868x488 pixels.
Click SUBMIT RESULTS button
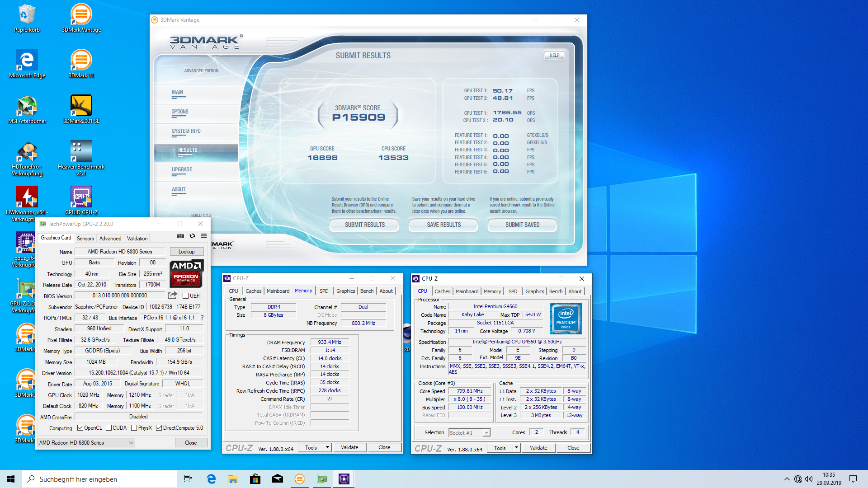pyautogui.click(x=364, y=225)
